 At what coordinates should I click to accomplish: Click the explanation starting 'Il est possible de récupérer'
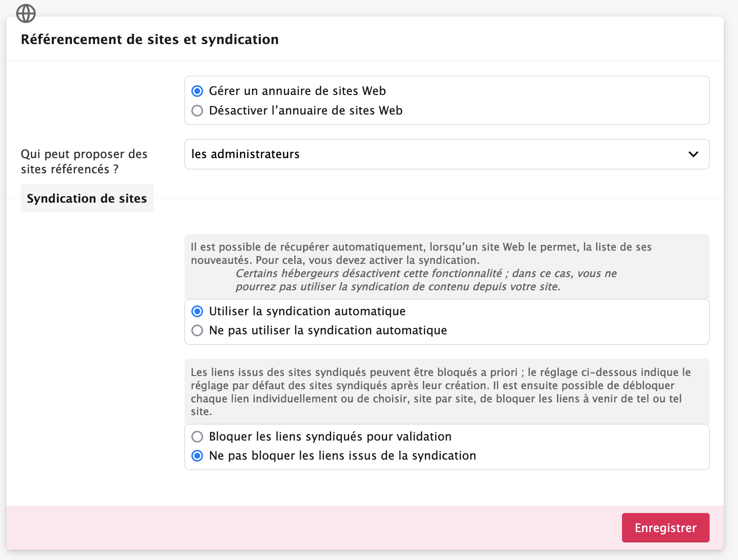pos(421,253)
